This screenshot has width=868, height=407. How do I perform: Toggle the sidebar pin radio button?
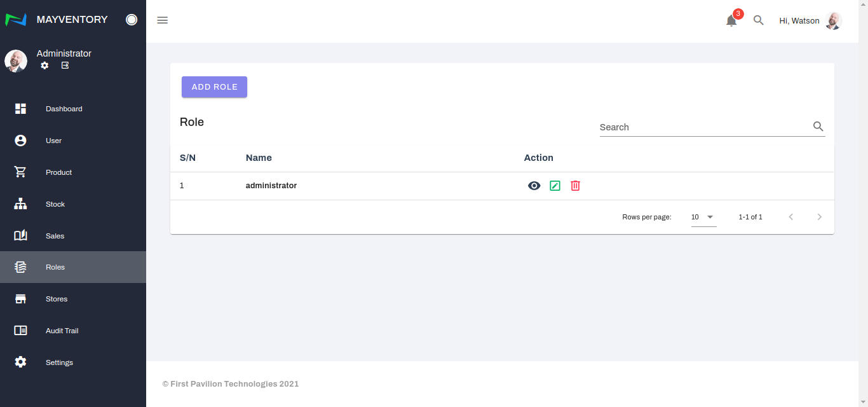pyautogui.click(x=132, y=20)
